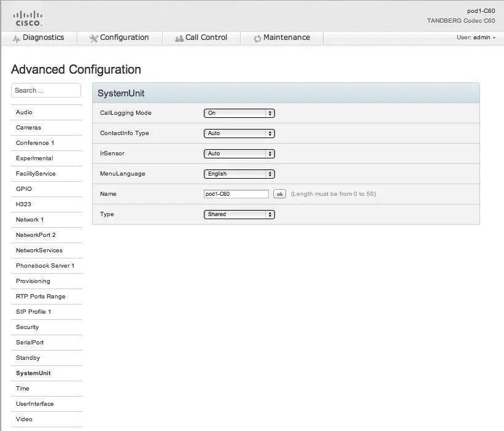Screen dimensions: 504x431
Task: Click the CallLogging Mode label
Action: (126, 113)
